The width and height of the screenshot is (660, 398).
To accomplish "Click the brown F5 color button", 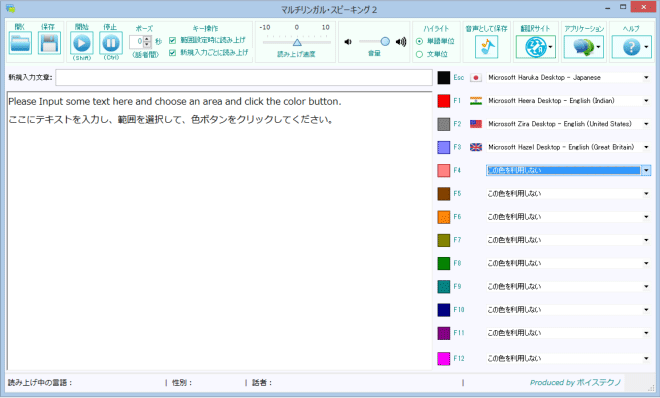I will click(x=444, y=194).
